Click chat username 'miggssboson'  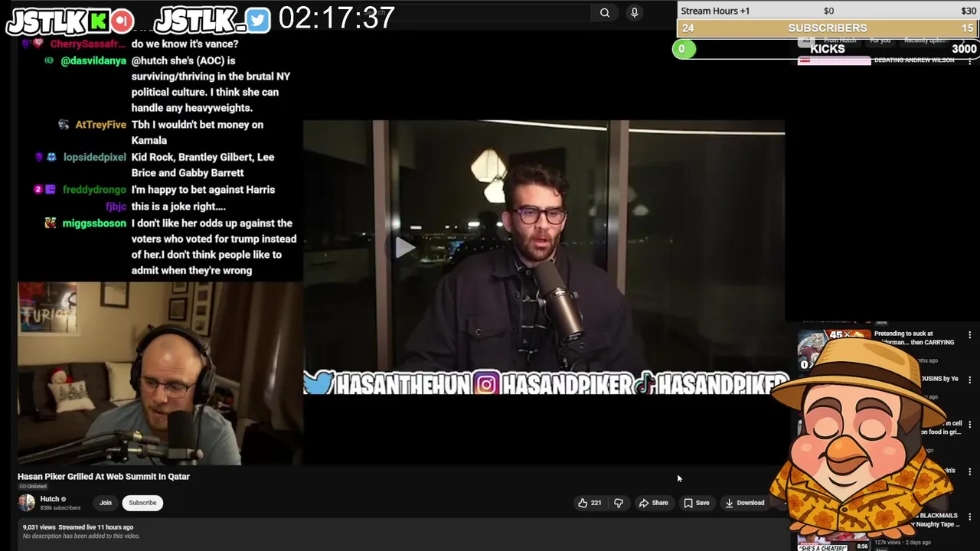tap(94, 223)
